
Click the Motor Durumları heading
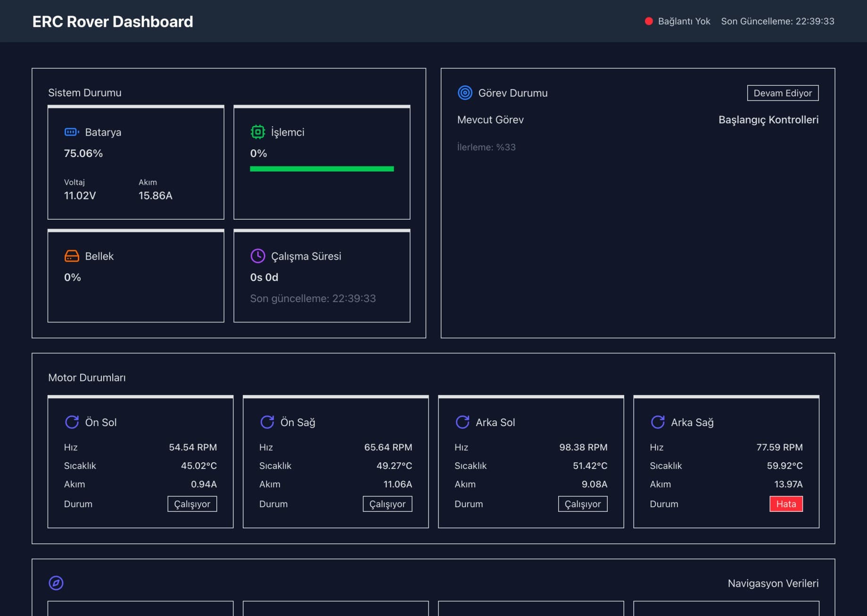click(87, 378)
